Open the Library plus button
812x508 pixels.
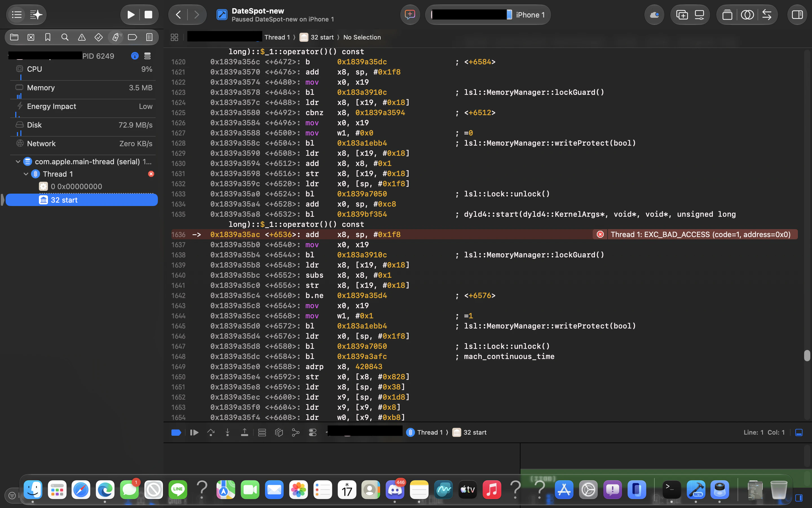682,15
